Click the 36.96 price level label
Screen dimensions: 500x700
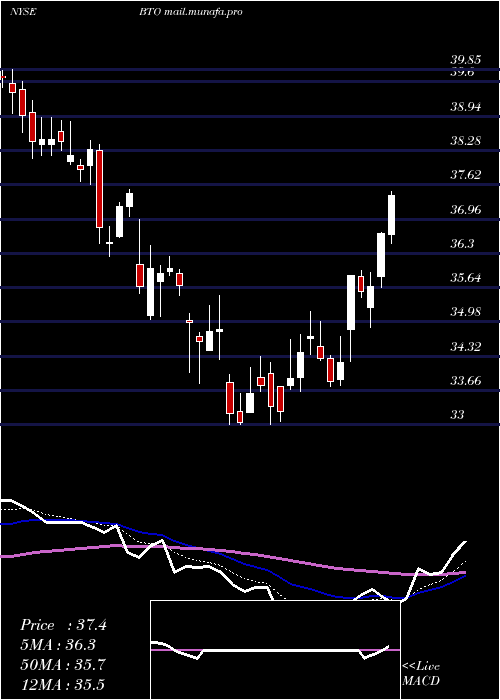465,209
